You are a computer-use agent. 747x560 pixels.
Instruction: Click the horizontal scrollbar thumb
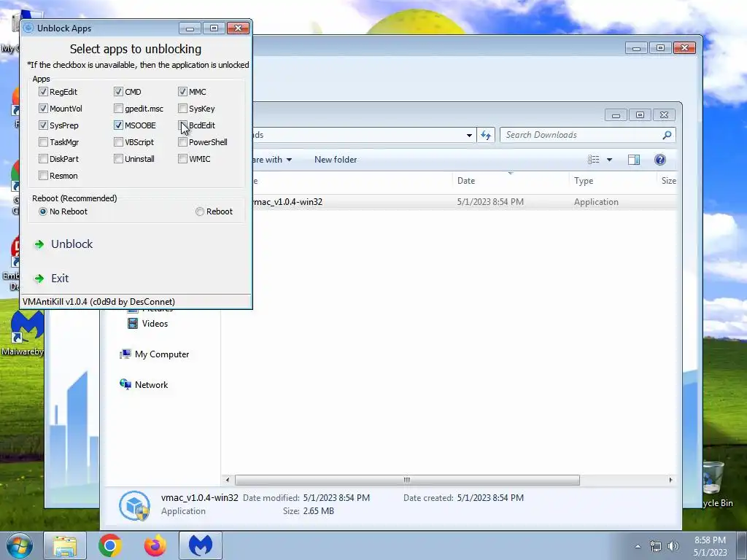tap(407, 480)
